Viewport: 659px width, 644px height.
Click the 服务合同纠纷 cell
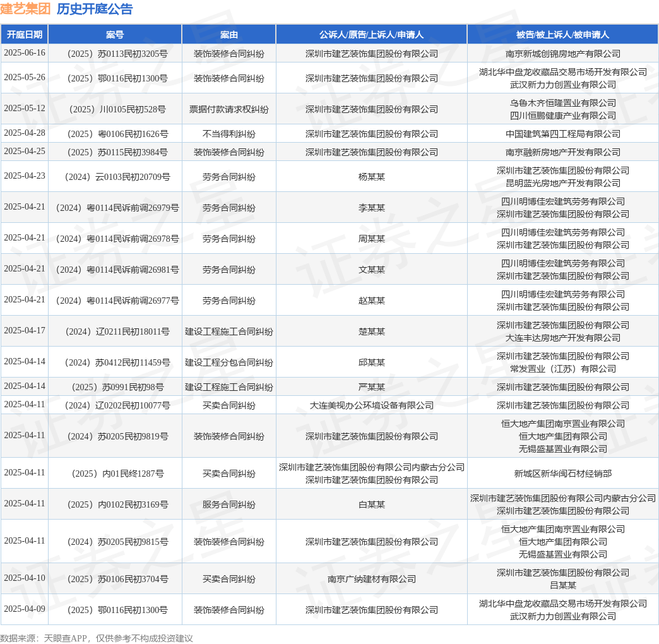pyautogui.click(x=229, y=505)
